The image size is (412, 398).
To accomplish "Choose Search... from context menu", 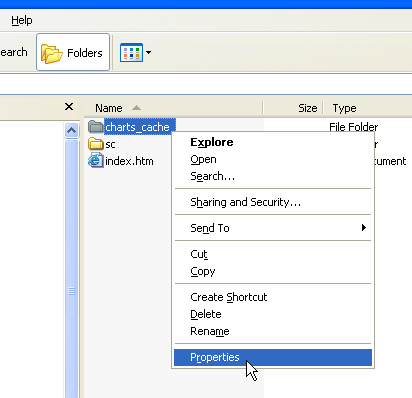I will click(x=273, y=176).
